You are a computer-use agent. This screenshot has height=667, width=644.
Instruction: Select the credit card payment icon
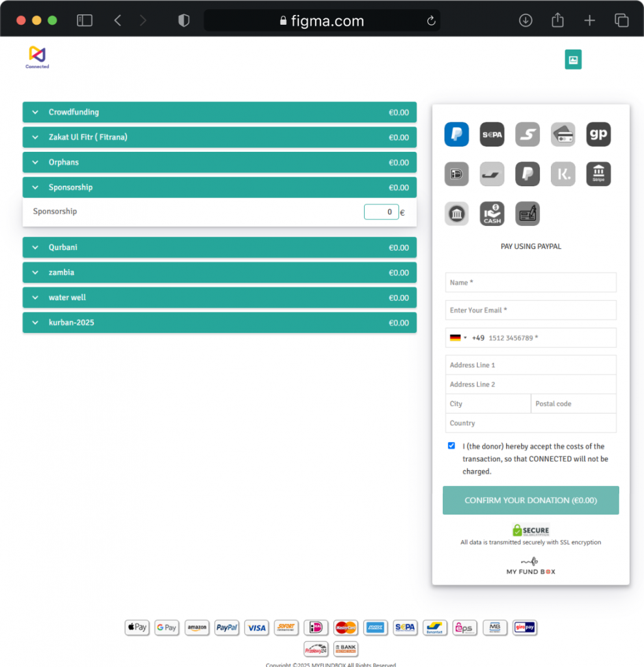coord(563,134)
